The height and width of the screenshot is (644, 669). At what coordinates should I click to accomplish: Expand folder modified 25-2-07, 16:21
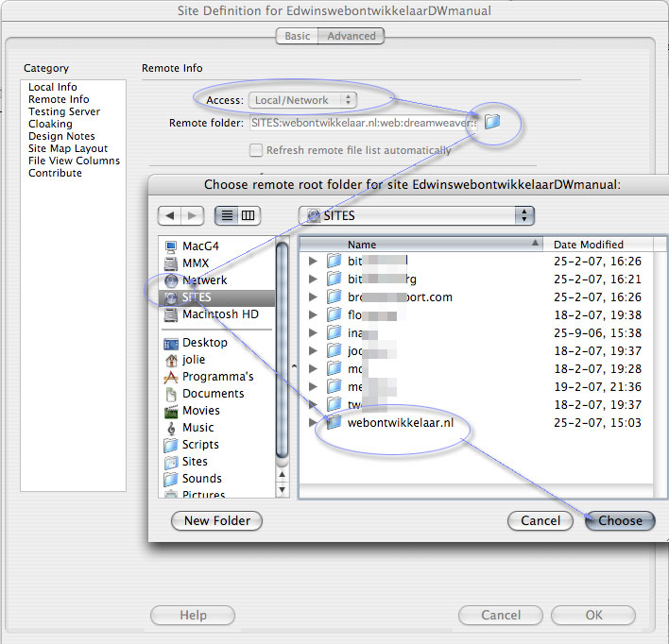pyautogui.click(x=313, y=279)
